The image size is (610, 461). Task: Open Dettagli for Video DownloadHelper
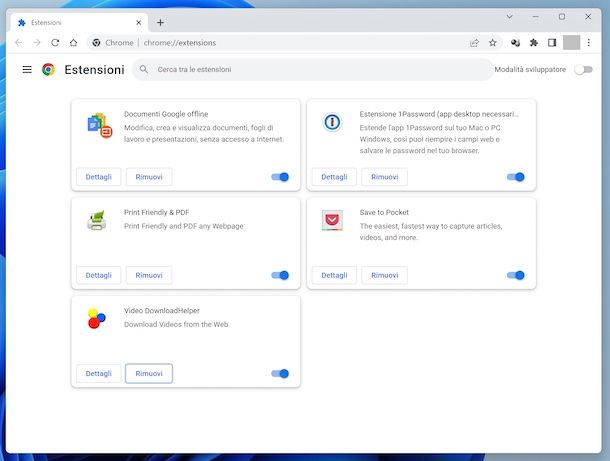pos(98,373)
